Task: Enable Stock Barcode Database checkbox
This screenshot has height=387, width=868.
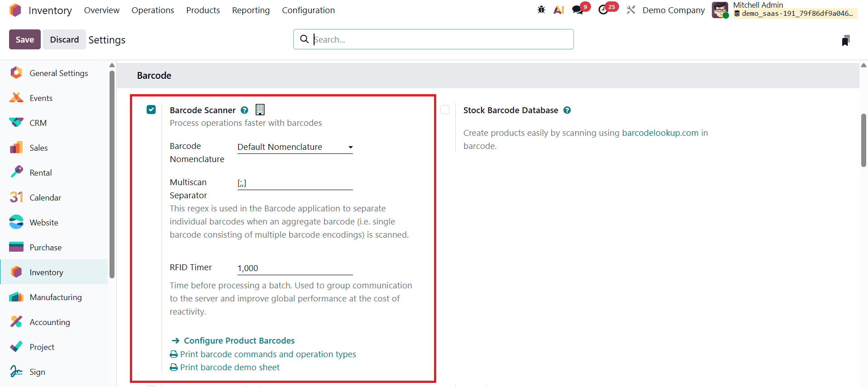Action: (x=445, y=110)
